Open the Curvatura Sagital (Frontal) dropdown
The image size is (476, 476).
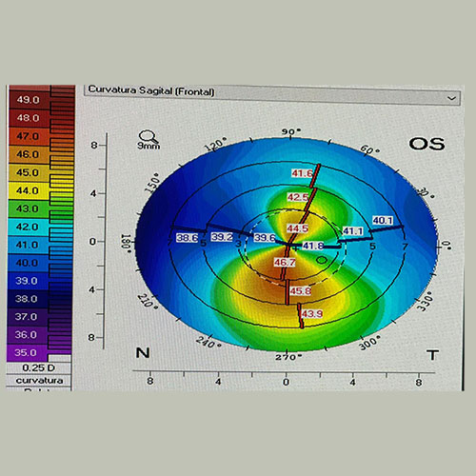pos(272,95)
